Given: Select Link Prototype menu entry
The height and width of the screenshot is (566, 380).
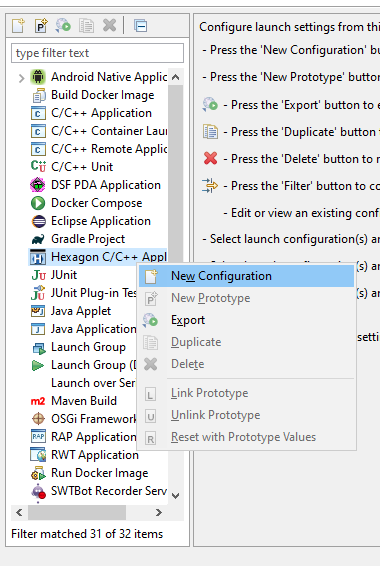Looking at the screenshot, I should point(246,393).
